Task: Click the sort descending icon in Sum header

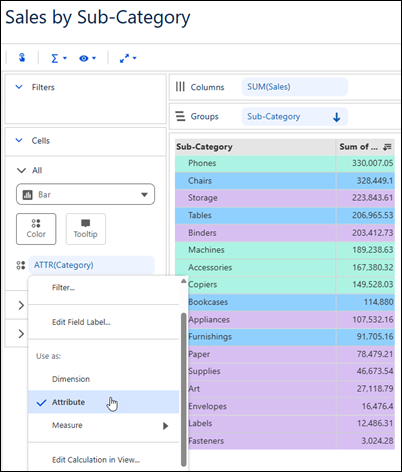Action: point(387,147)
